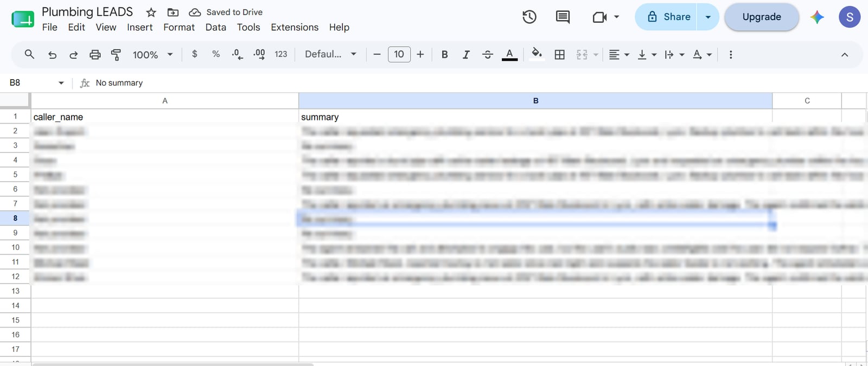Open vertical align dropdown
The image size is (868, 366).
tap(647, 54)
